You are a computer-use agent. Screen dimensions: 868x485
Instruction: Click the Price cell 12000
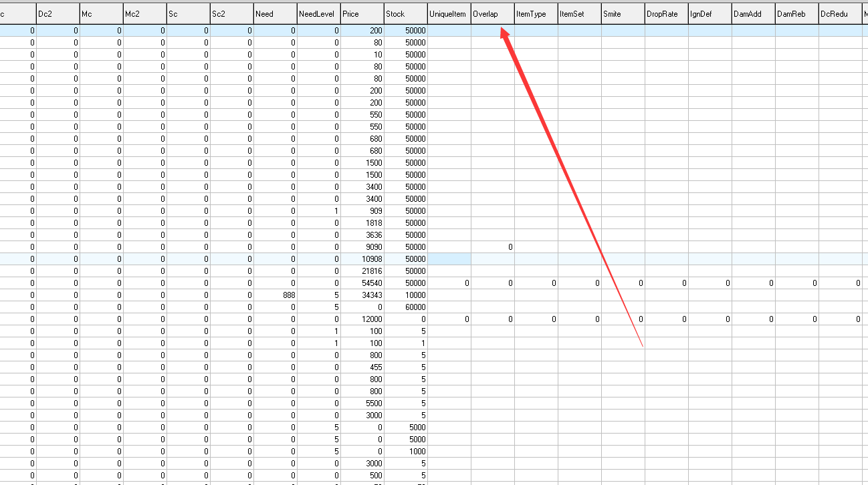click(x=362, y=319)
